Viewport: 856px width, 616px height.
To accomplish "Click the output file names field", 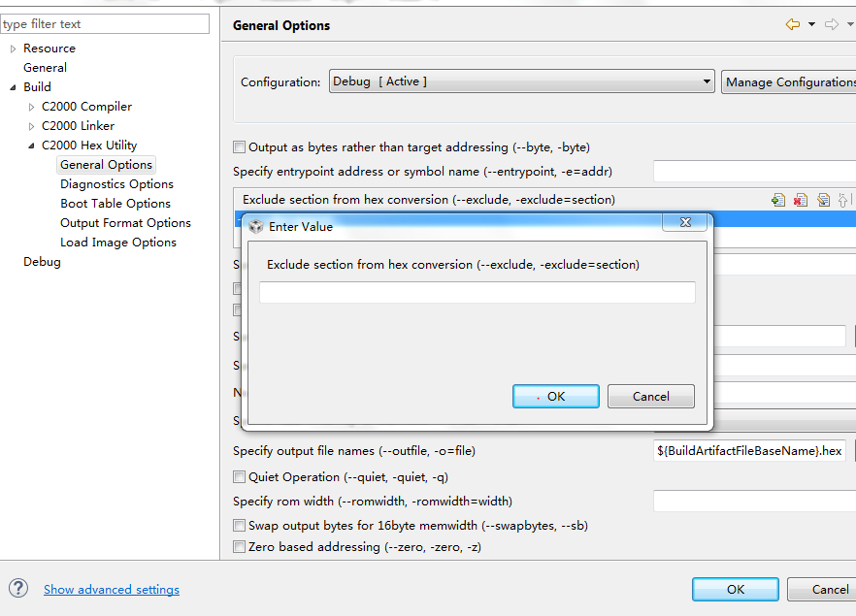I will click(749, 451).
